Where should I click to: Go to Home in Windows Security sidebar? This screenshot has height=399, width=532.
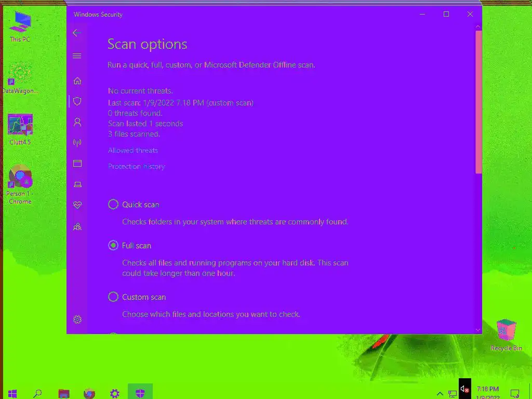(x=77, y=81)
